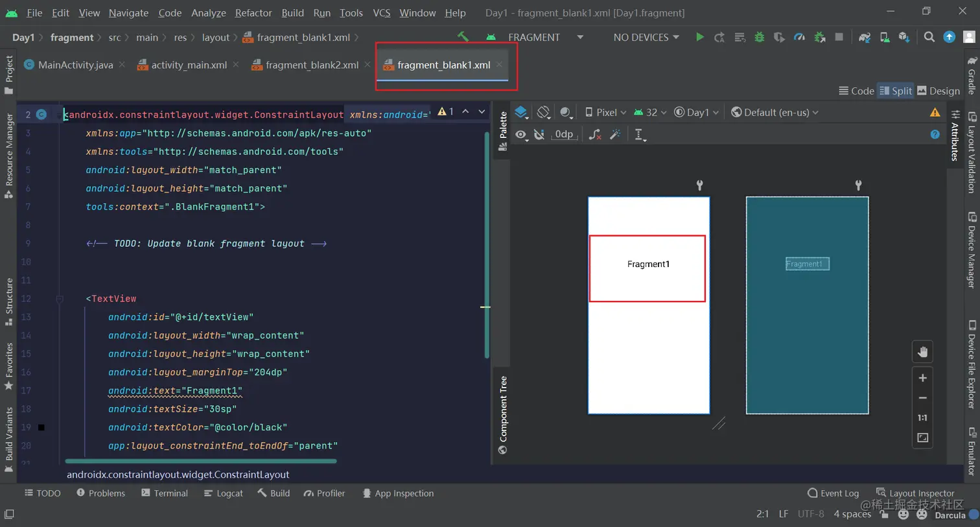Open the Attributes side panel
The image size is (980, 527).
tap(955, 135)
